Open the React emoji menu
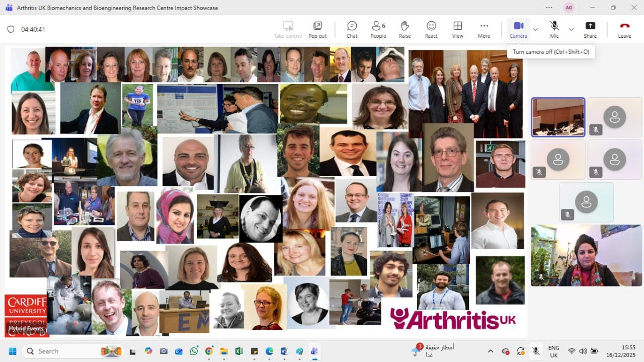Viewport: 644px width, 362px height. 431,29
